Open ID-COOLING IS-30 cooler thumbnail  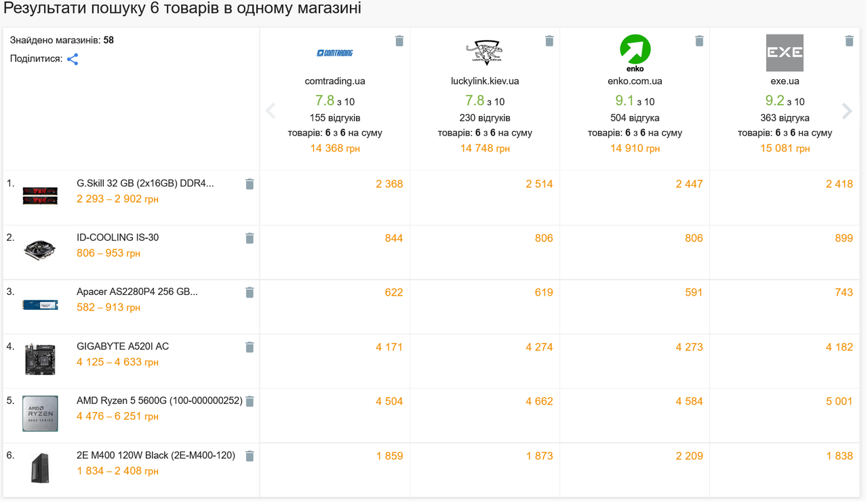tap(40, 250)
